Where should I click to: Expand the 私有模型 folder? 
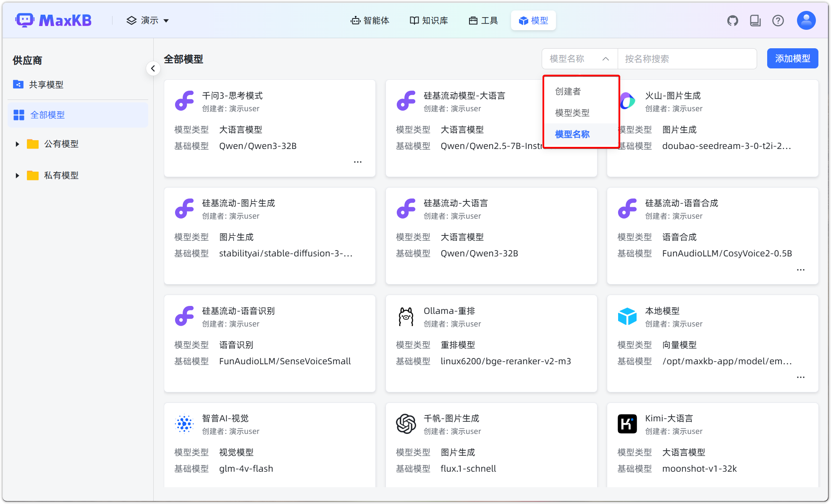(17, 175)
